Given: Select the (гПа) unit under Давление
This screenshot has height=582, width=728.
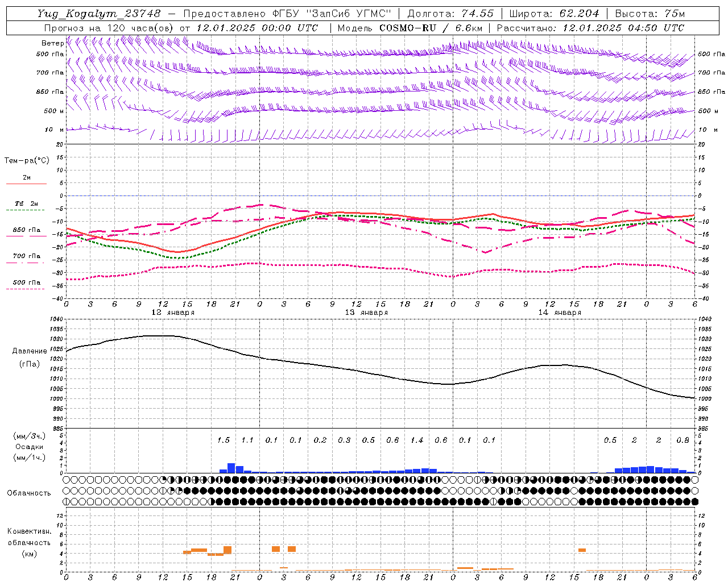Looking at the screenshot, I should 30,364.
